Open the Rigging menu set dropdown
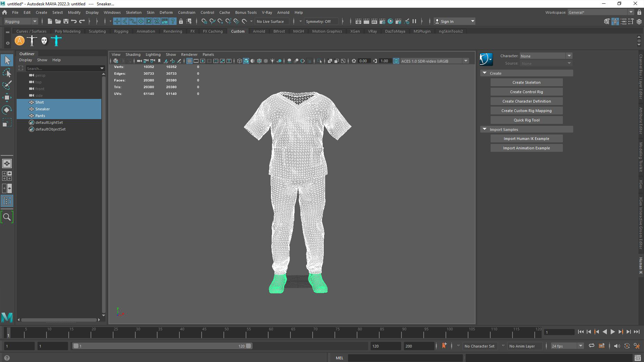This screenshot has width=644, height=362. coord(21,21)
